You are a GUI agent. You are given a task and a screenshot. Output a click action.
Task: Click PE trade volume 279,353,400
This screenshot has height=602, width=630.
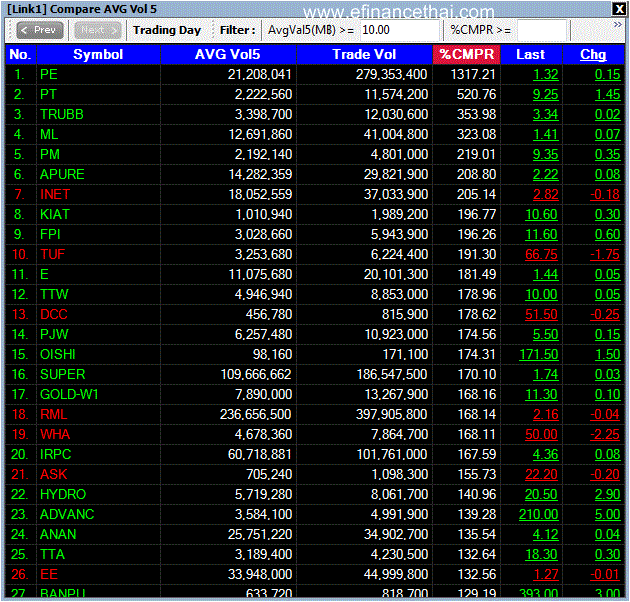[392, 74]
